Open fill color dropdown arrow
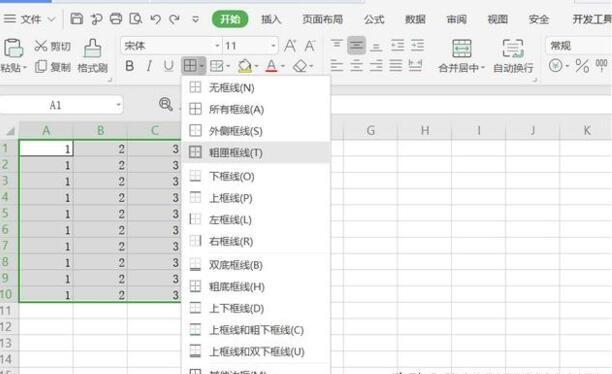This screenshot has height=374, width=612. [x=256, y=66]
